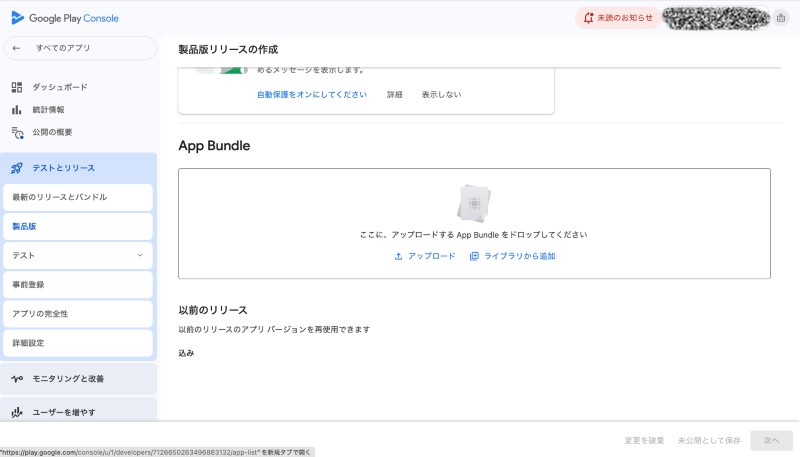This screenshot has height=457, width=800.
Task: Open アプリの完全性 in the sidebar
Action: 78,314
